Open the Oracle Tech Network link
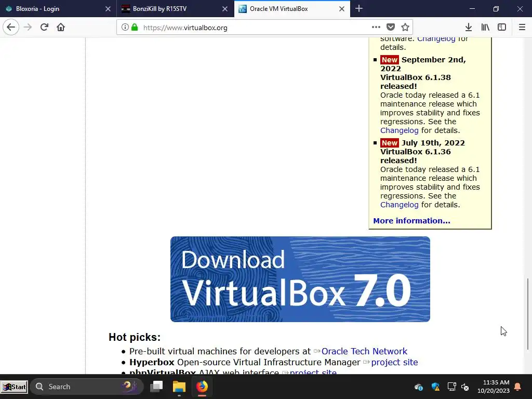 click(x=364, y=351)
